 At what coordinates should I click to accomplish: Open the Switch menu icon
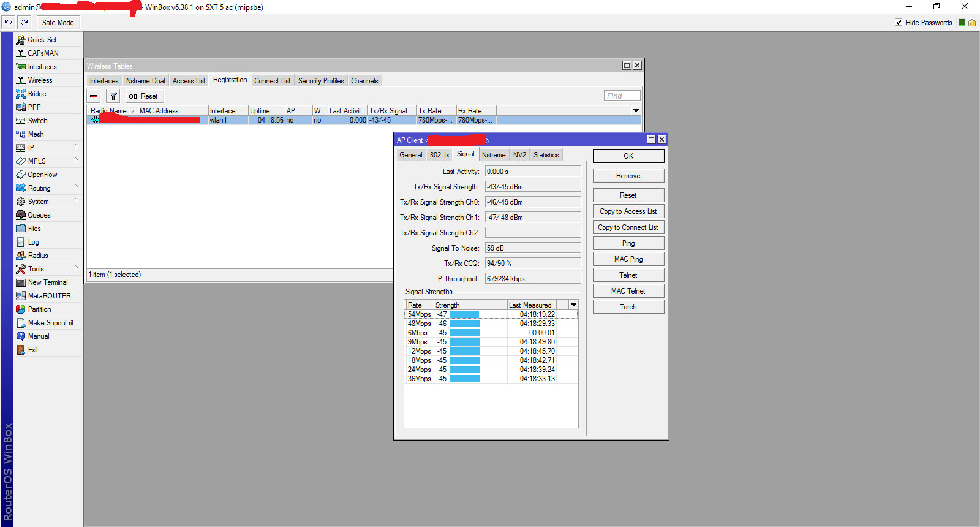click(21, 121)
